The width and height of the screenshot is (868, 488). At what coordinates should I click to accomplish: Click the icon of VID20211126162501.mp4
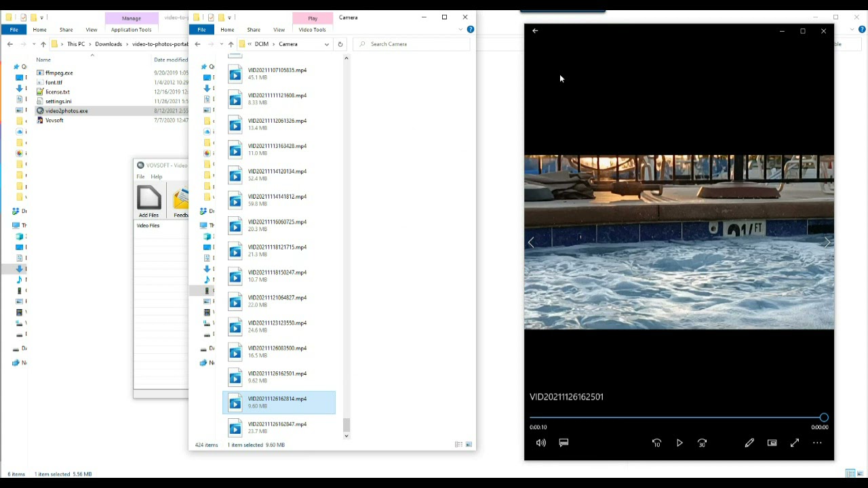coord(235,378)
